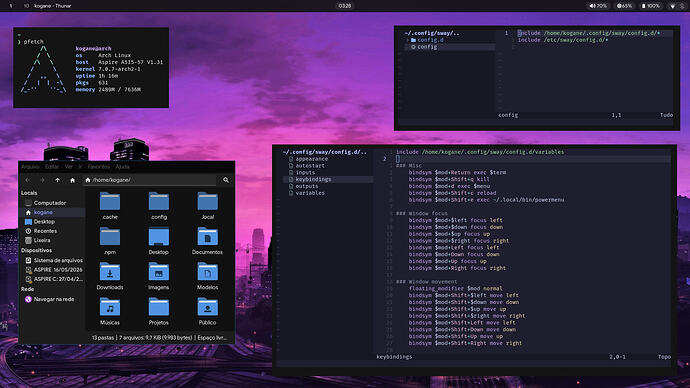Open ASPIRE 16/05/2026 device
The height and width of the screenshot is (388, 690).
pos(52,270)
